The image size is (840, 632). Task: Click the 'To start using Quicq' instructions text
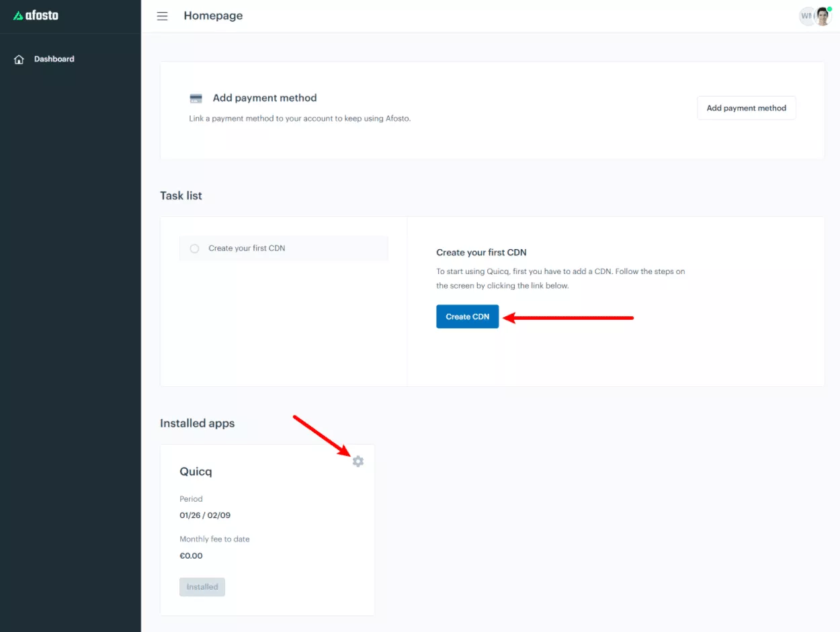[560, 278]
